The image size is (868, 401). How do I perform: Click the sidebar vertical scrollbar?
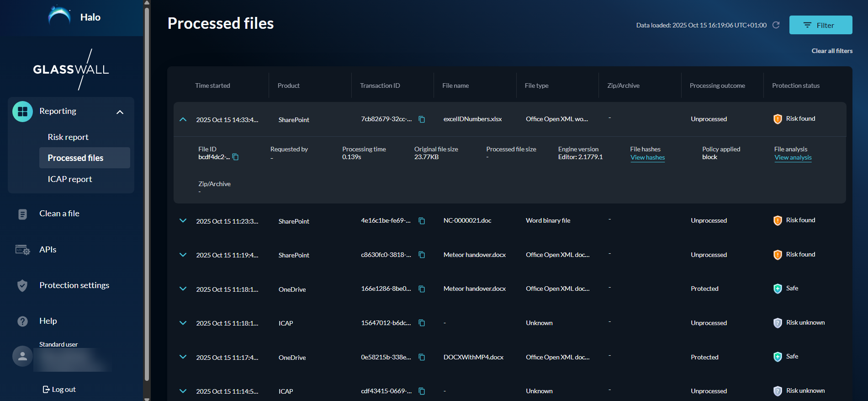click(147, 192)
